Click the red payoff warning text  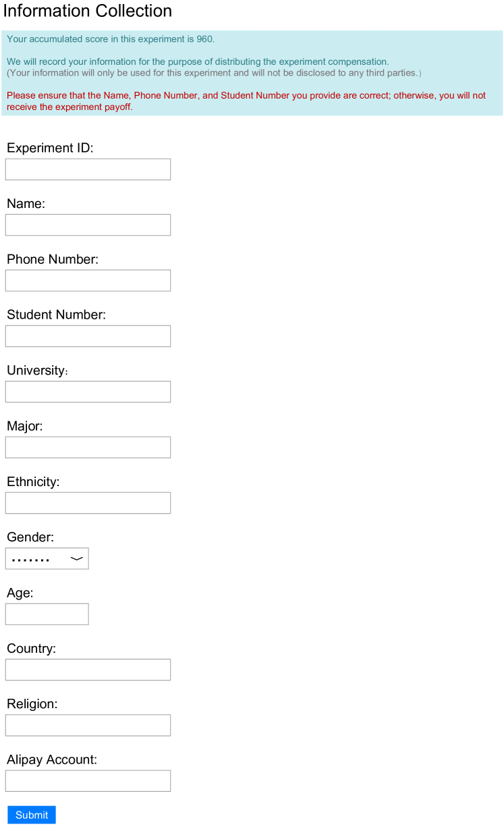click(x=246, y=101)
